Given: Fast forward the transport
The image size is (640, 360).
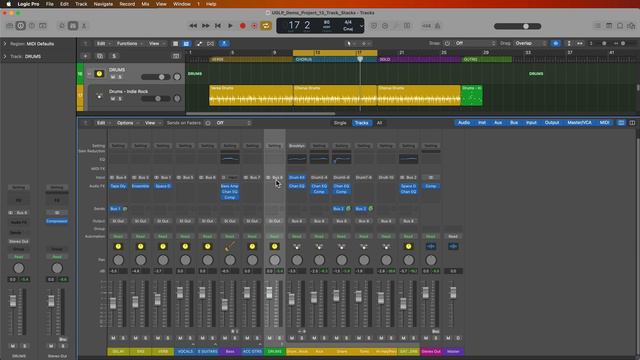Looking at the screenshot, I should point(206,26).
